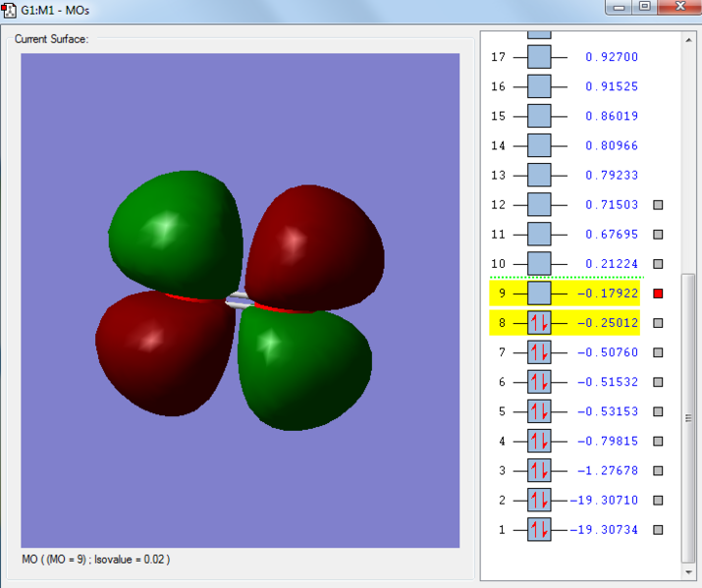This screenshot has width=702, height=588.
Task: Minimize the G1:M1 MOs window
Action: coord(619,7)
